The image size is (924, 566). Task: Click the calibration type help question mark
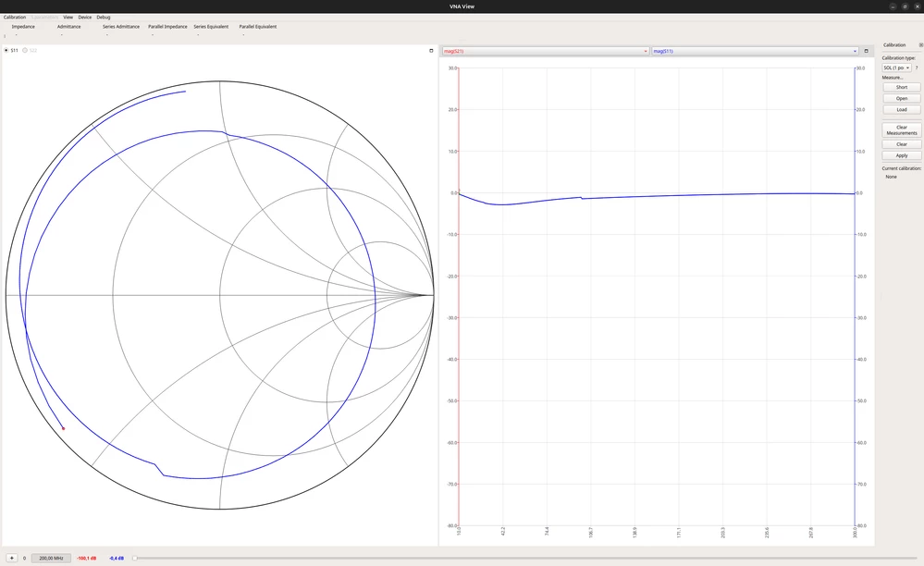tap(917, 68)
